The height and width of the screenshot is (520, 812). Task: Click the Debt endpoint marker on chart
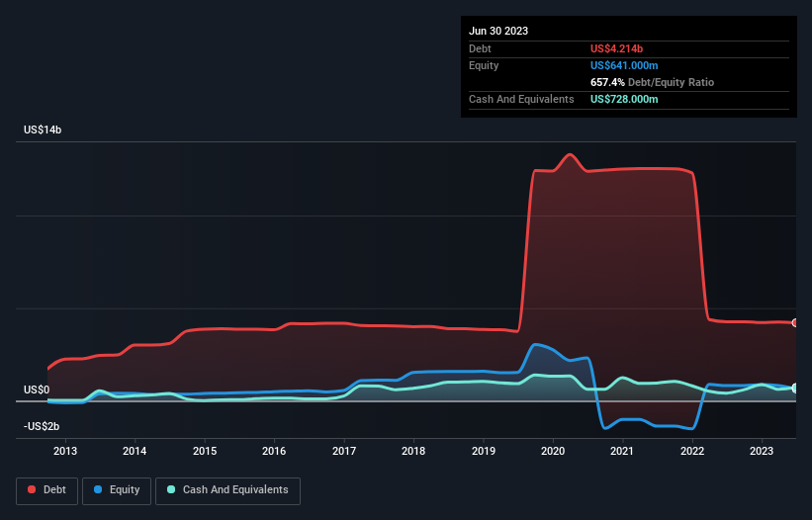[795, 323]
